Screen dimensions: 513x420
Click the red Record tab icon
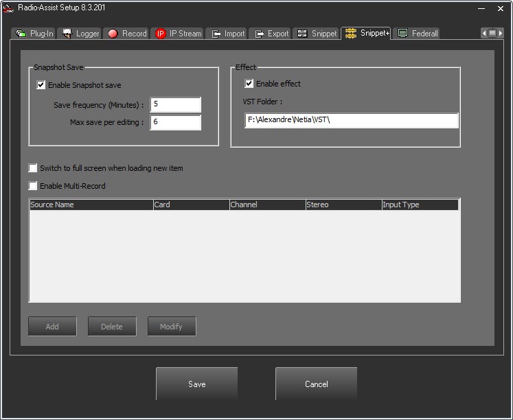(113, 34)
